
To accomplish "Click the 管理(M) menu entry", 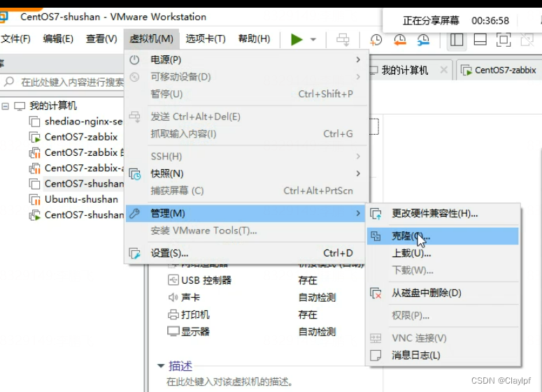I will tap(246, 213).
